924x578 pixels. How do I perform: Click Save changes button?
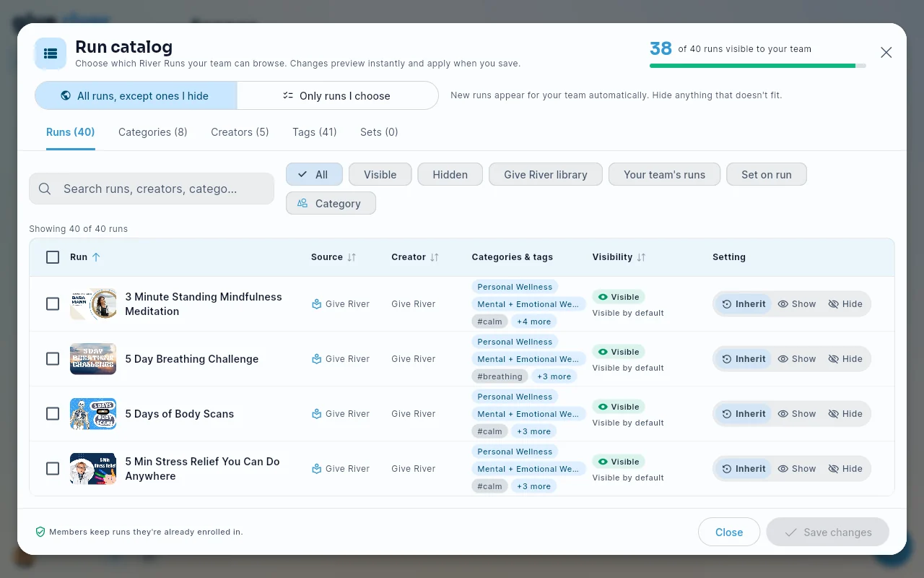click(827, 532)
